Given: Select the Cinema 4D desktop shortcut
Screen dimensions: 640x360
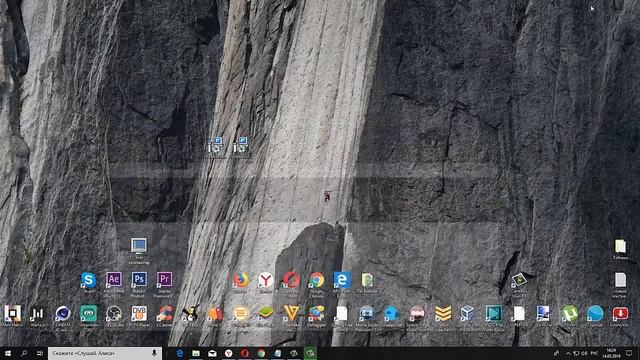Looking at the screenshot, I should pos(63,313).
